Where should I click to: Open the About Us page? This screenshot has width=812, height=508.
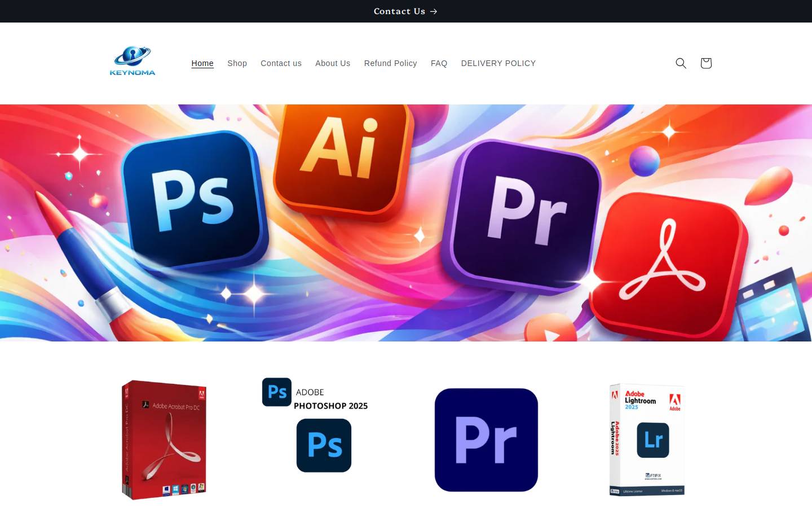tap(333, 63)
